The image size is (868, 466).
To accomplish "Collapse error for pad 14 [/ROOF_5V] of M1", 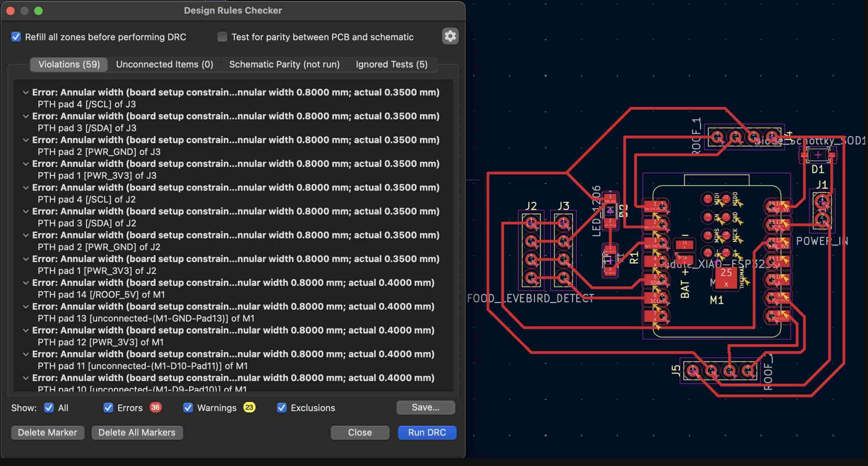I will (x=26, y=283).
